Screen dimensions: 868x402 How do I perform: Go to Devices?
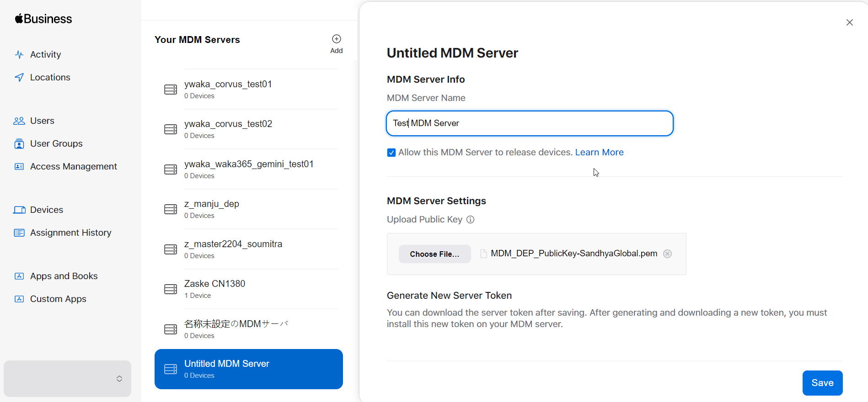click(47, 210)
